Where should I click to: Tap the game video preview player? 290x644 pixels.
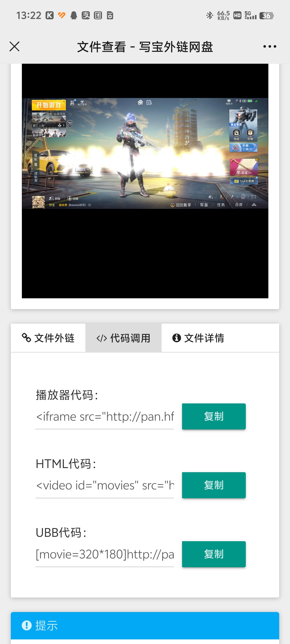145,181
